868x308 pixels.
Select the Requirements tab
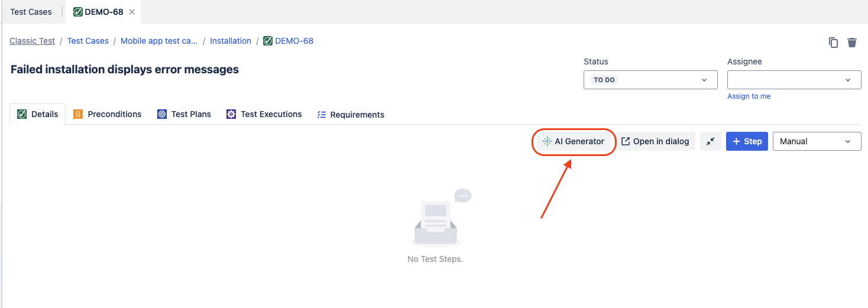[351, 115]
